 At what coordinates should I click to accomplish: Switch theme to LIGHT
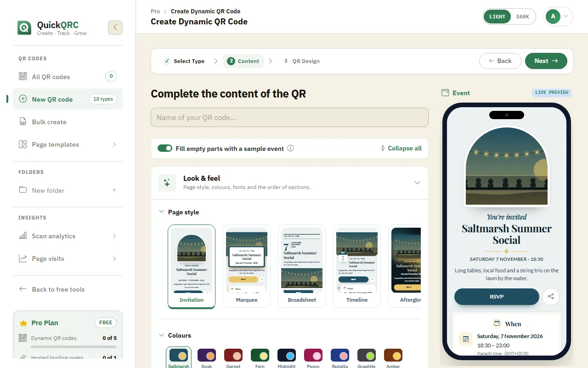pos(497,17)
